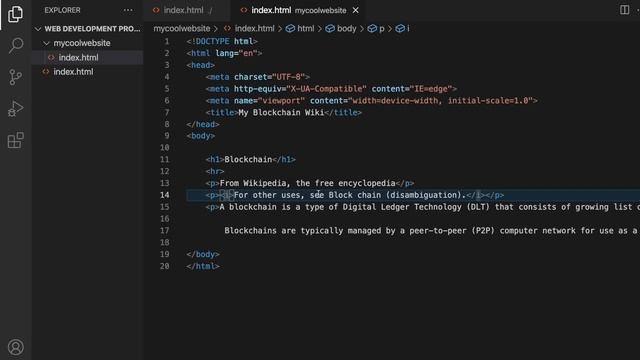Image resolution: width=640 pixels, height=360 pixels.
Task: Open the Extensions view
Action: 16,140
